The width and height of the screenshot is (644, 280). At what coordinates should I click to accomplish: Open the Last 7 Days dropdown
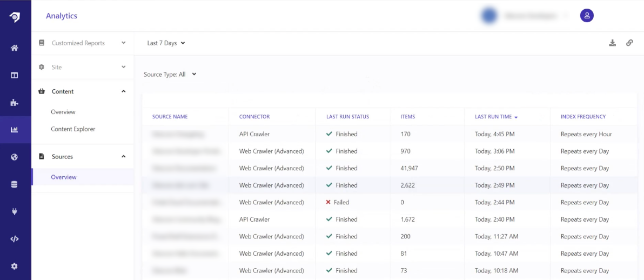166,43
